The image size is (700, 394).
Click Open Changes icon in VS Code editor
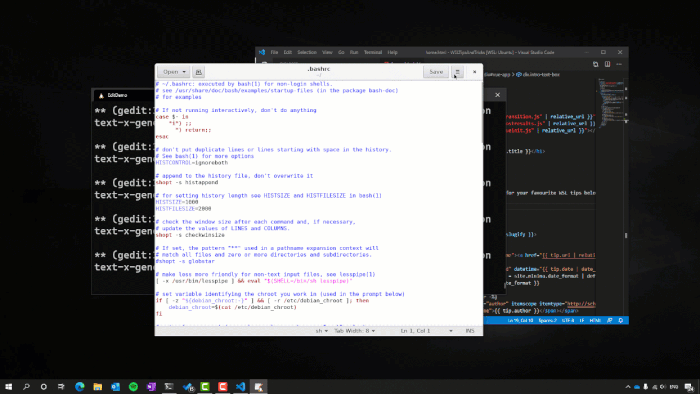point(596,64)
